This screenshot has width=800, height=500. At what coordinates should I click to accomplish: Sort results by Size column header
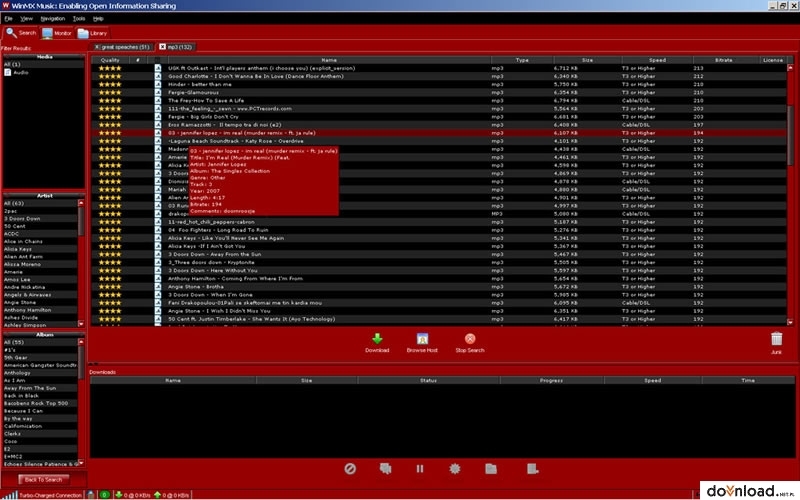click(587, 60)
